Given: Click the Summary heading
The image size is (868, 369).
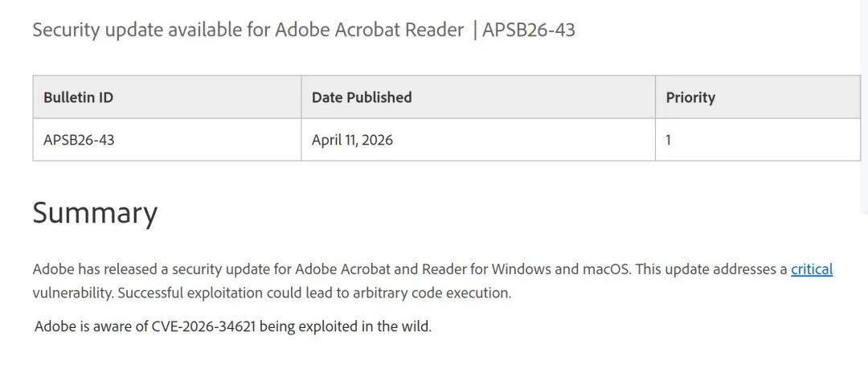Looking at the screenshot, I should tap(95, 213).
